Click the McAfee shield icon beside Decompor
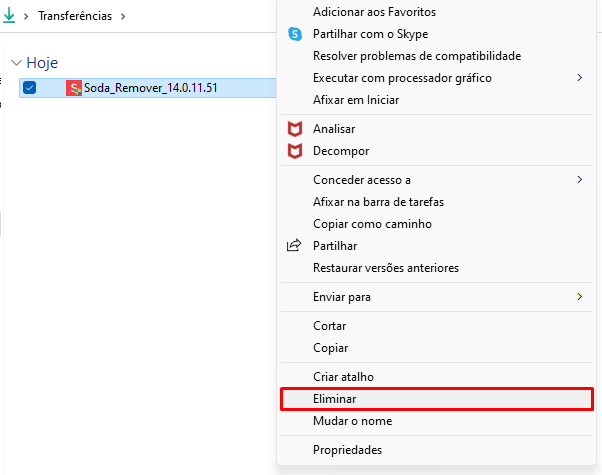Image resolution: width=602 pixels, height=475 pixels. pos(295,151)
